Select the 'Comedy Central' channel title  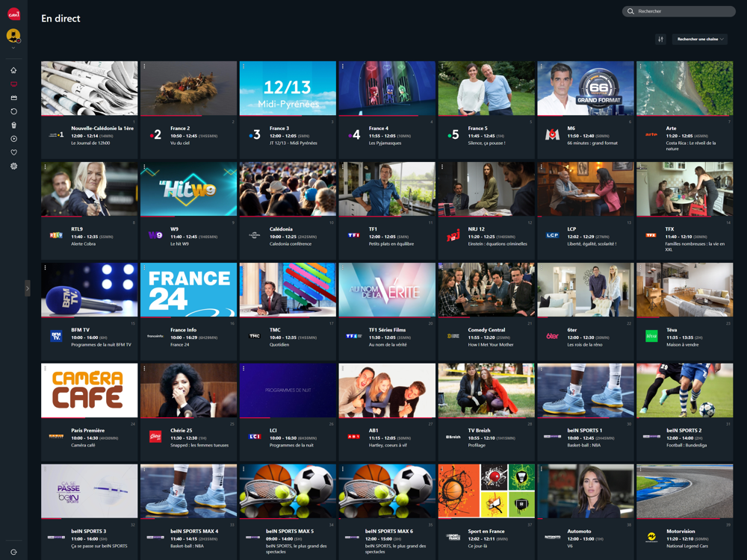(486, 329)
